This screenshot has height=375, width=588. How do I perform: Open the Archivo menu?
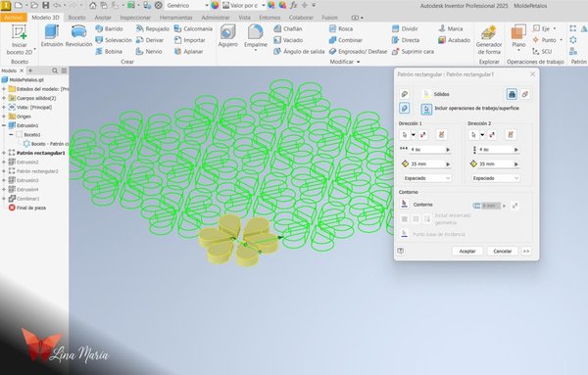[x=13, y=18]
